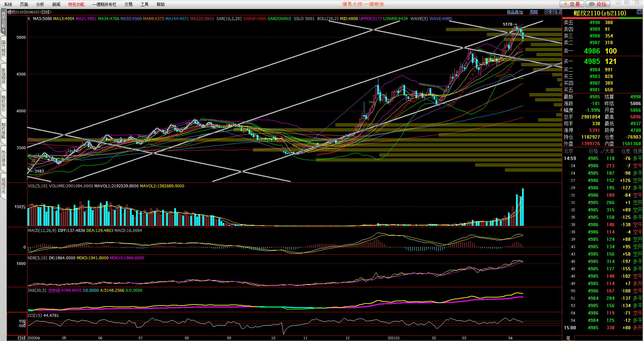Toggle the side panel layout icon
Screen dimensions: 644x341
pos(559,12)
